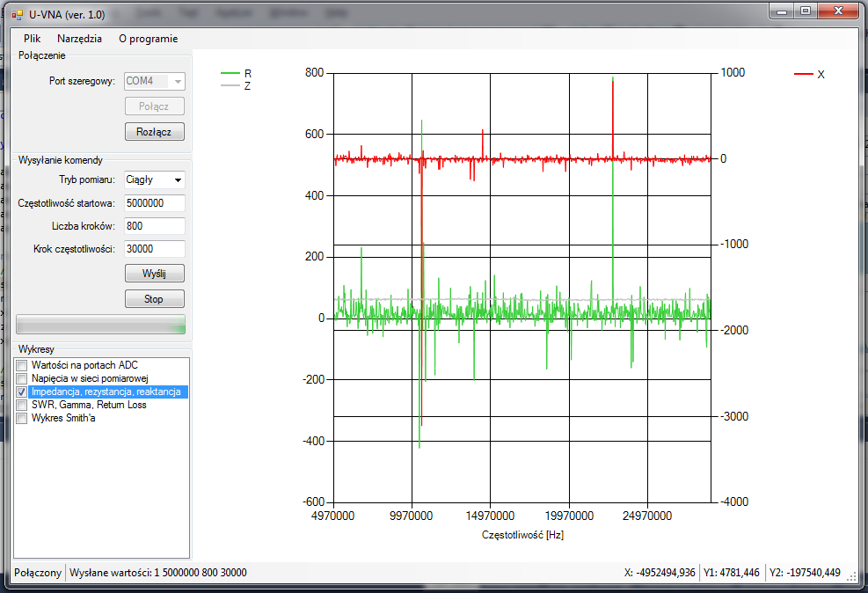
Task: Open the Narzędzia menu
Action: pyautogui.click(x=79, y=39)
